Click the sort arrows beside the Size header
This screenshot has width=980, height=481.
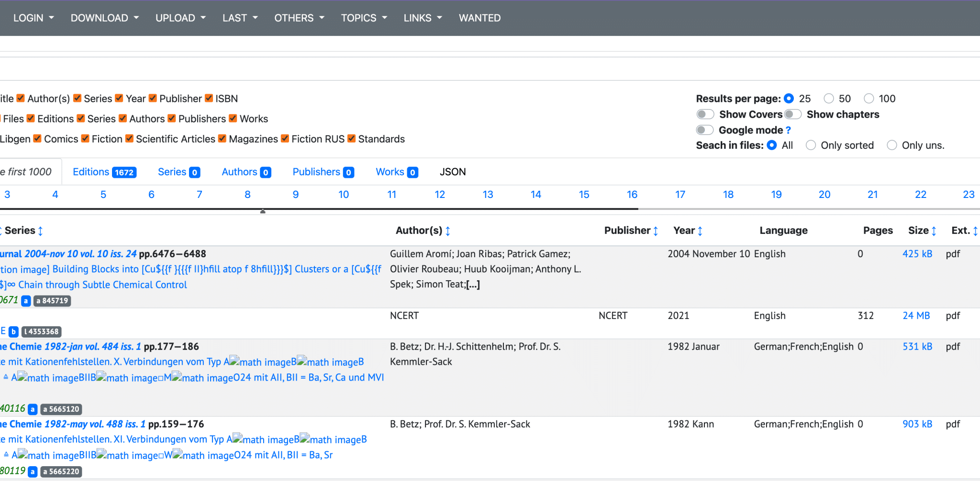click(x=934, y=230)
